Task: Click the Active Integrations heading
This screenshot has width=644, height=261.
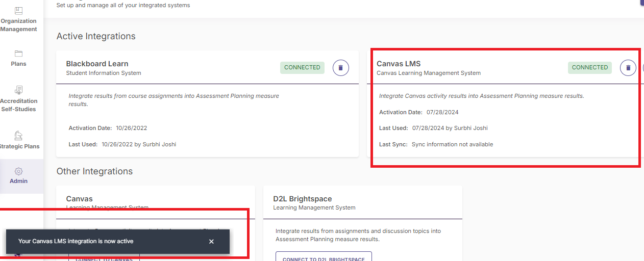Action: pyautogui.click(x=96, y=36)
